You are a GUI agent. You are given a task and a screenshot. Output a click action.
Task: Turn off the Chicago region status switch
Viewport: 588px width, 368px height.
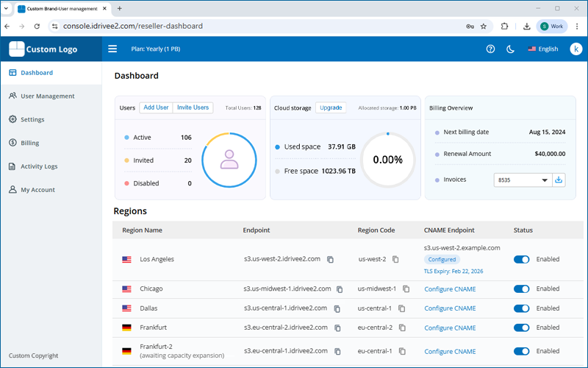pos(521,289)
